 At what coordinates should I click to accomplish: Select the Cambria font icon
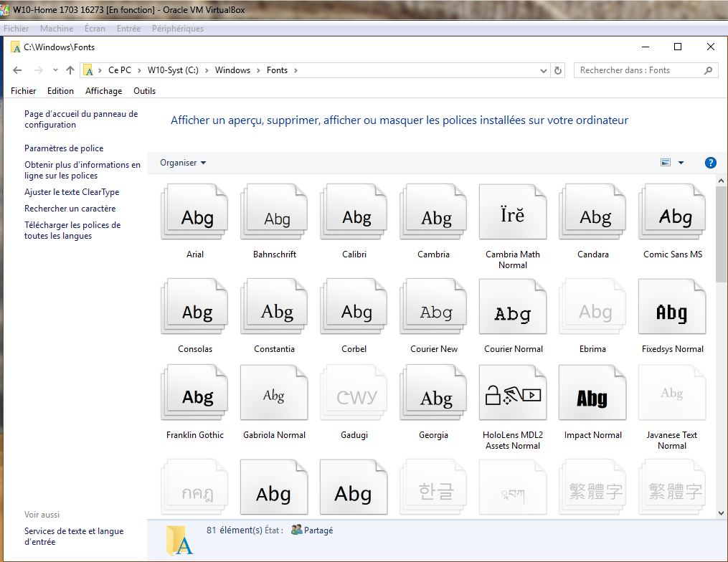(x=434, y=211)
